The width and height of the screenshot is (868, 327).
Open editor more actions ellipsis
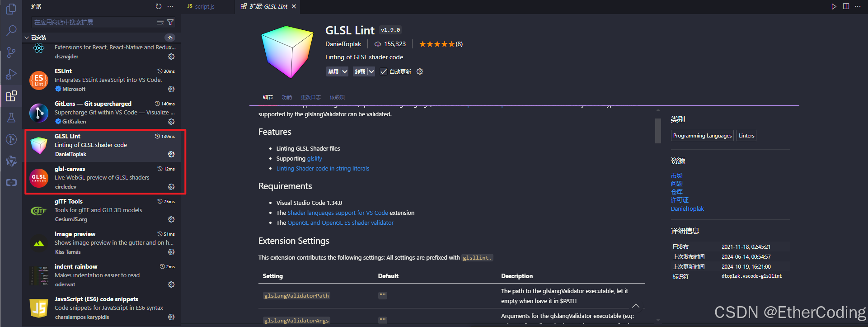tap(858, 6)
